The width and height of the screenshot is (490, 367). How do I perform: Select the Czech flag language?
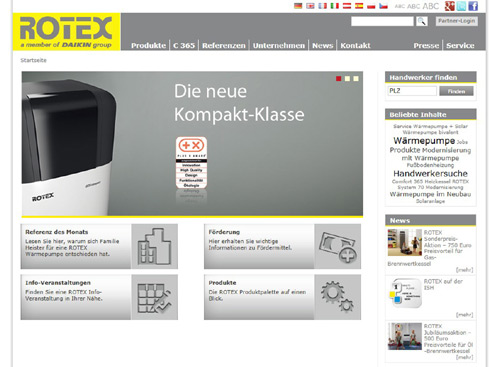click(383, 6)
